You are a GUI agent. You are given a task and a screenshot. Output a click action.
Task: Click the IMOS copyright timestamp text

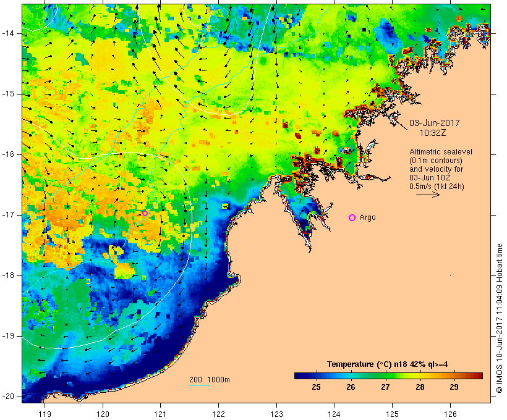[499, 319]
